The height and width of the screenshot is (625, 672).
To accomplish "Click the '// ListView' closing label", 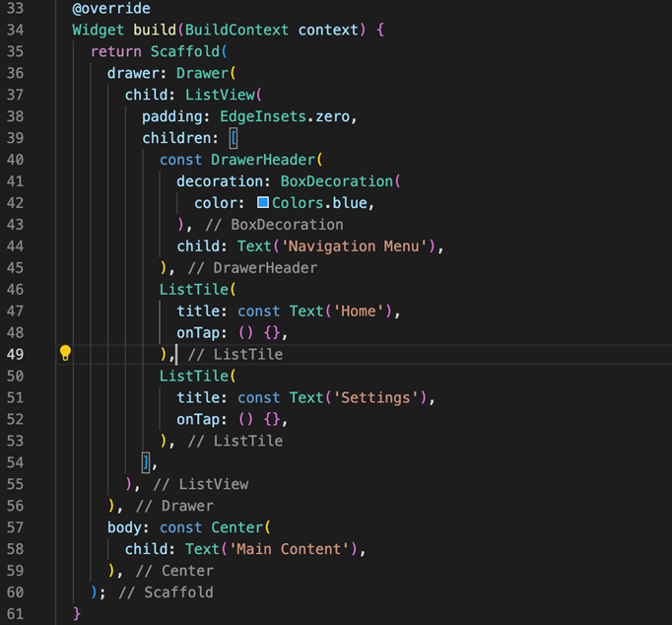I will 201,484.
